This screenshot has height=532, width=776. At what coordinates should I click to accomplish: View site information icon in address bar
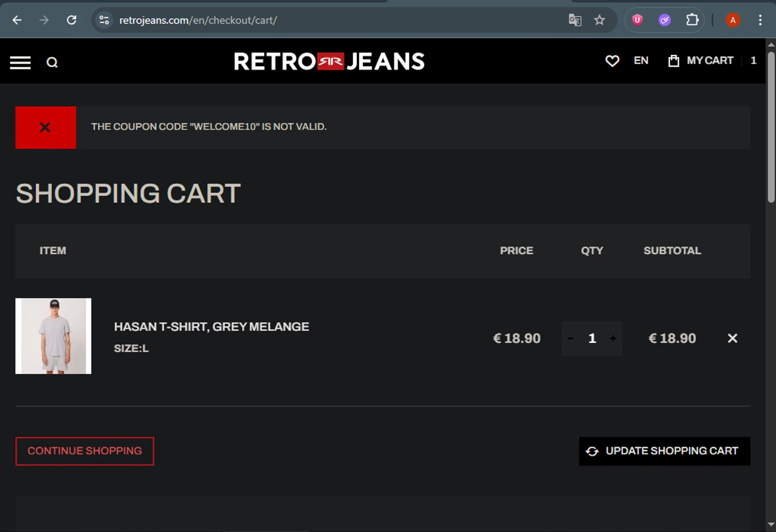(104, 20)
